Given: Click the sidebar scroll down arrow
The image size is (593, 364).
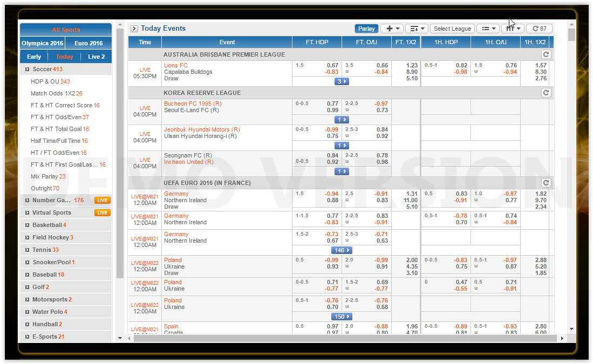Looking at the screenshot, I should (120, 338).
